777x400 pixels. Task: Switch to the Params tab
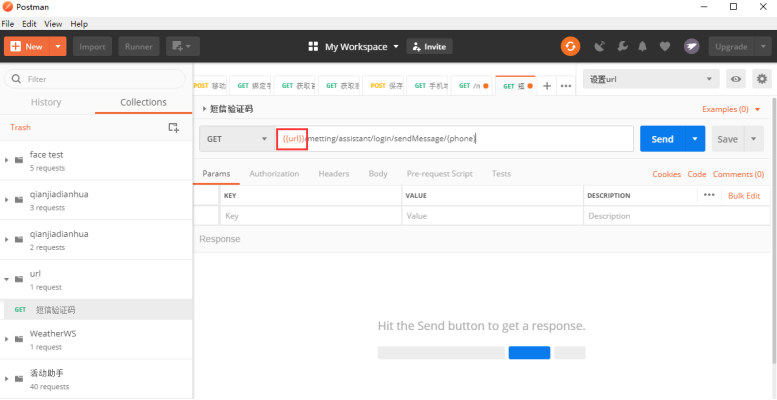pos(217,173)
